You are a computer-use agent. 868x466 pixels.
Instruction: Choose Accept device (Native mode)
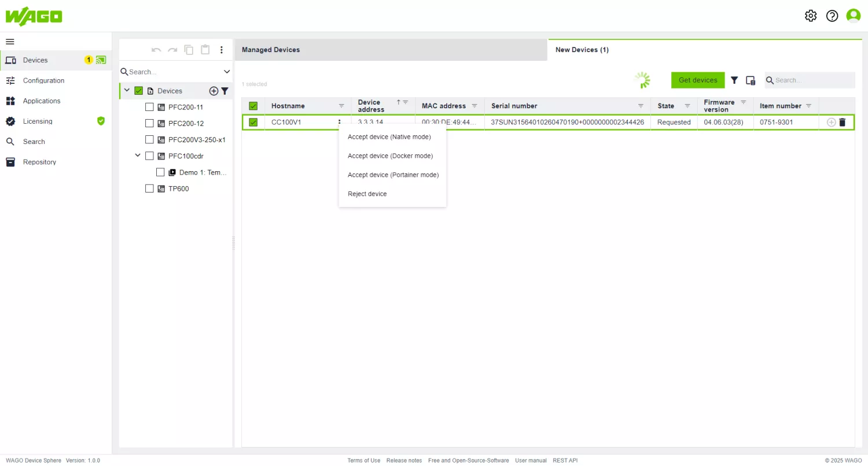pyautogui.click(x=392, y=137)
